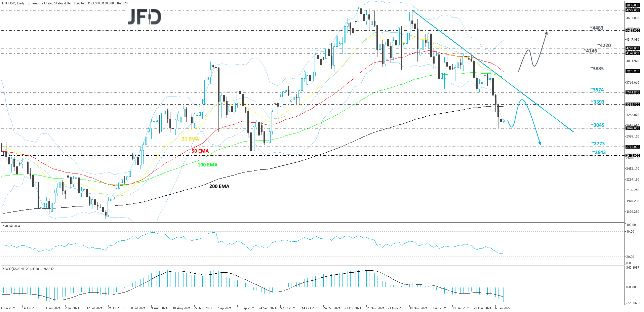The image size is (644, 312).
Task: Select the 100 EMA green label
Action: pyautogui.click(x=207, y=165)
